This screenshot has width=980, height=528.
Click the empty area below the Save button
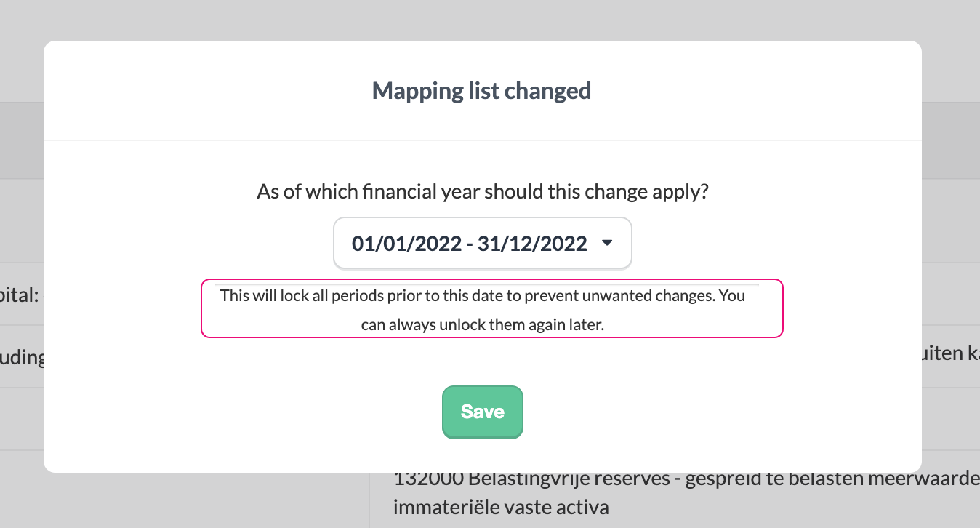pyautogui.click(x=482, y=455)
